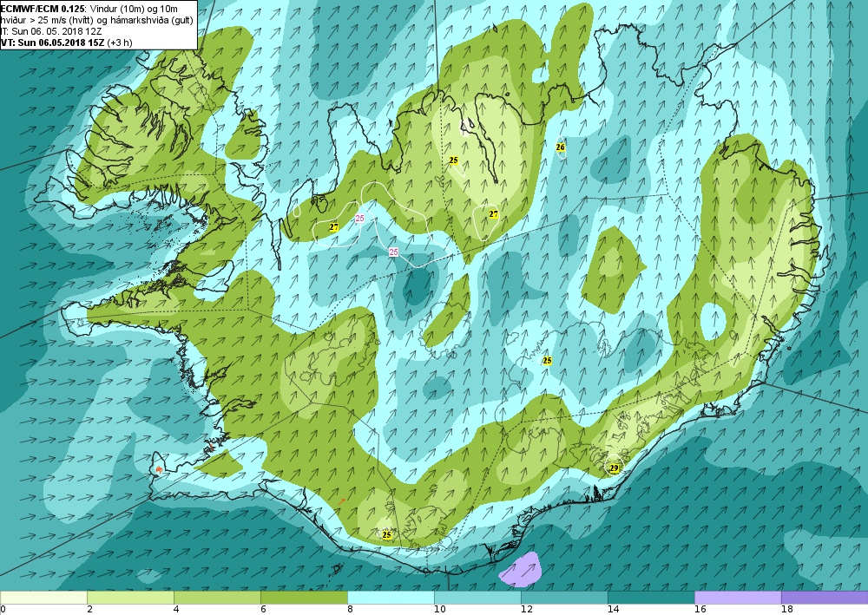Click the legend tick label "2"
This screenshot has width=868, height=615.
point(89,610)
